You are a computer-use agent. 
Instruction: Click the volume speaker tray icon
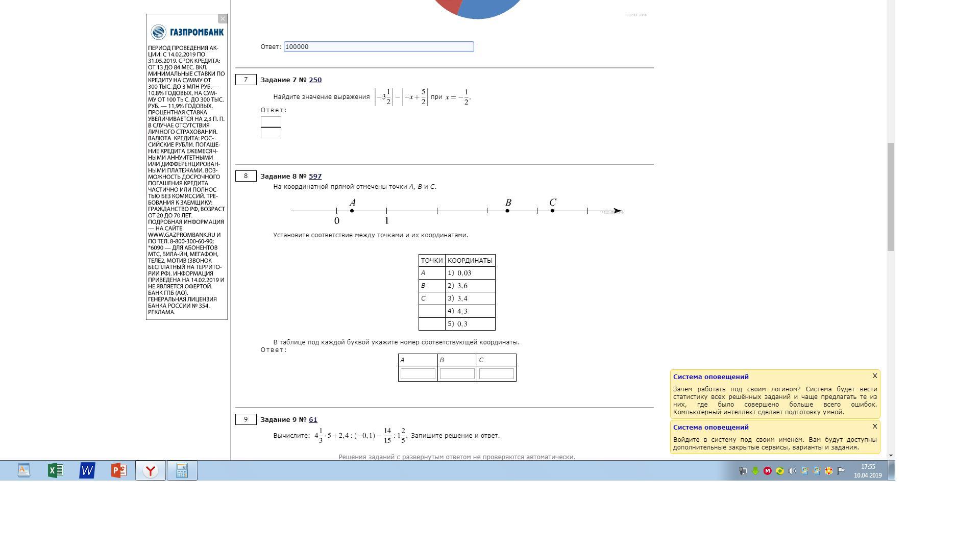click(x=792, y=471)
